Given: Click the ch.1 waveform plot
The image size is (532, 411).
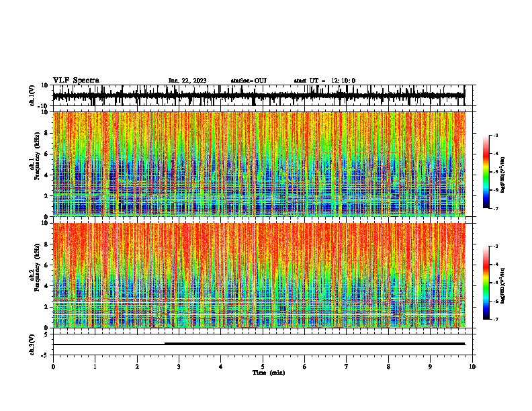Looking at the screenshot, I should pyautogui.click(x=264, y=95).
